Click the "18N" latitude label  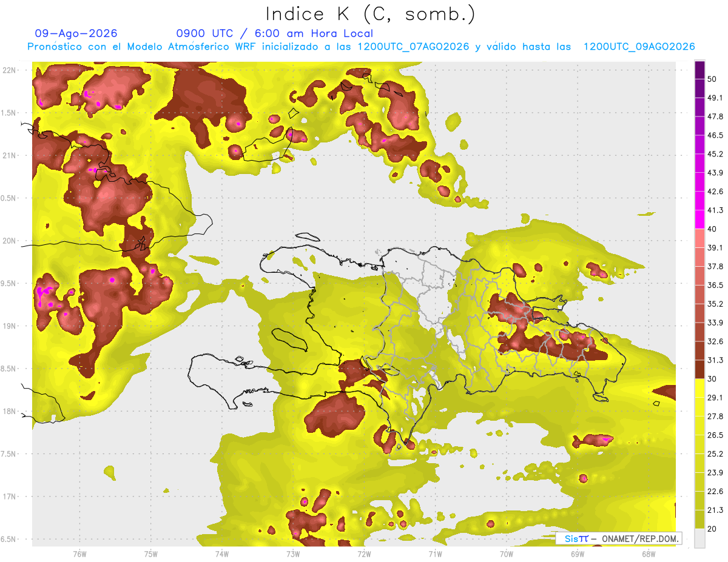tap(9, 411)
